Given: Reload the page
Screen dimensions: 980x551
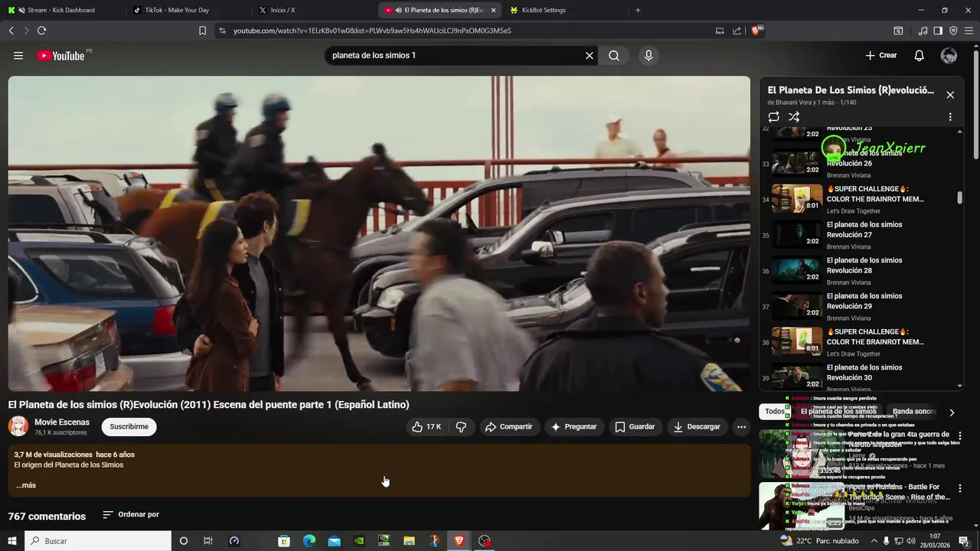Looking at the screenshot, I should 41,31.
